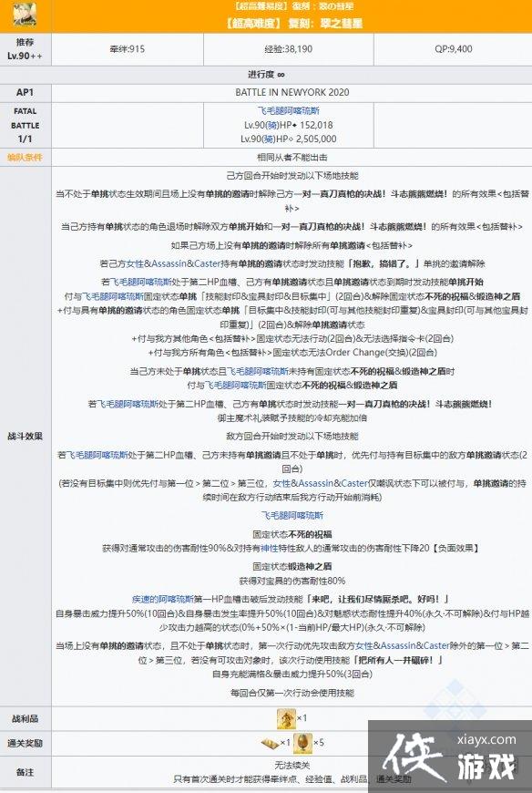Click the golden ticket clear-reward icon
This screenshot has width=532, height=793.
click(x=270, y=743)
